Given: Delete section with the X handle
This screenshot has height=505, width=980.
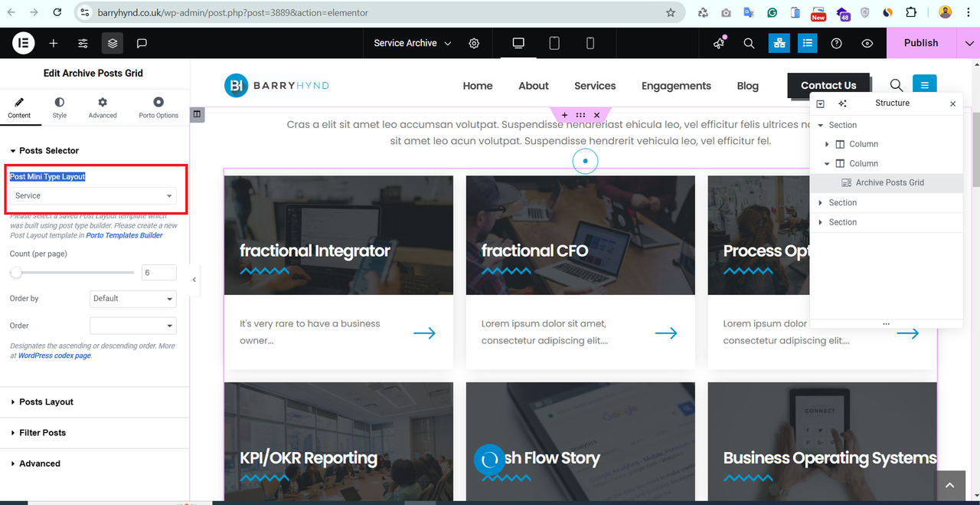Looking at the screenshot, I should [x=597, y=115].
